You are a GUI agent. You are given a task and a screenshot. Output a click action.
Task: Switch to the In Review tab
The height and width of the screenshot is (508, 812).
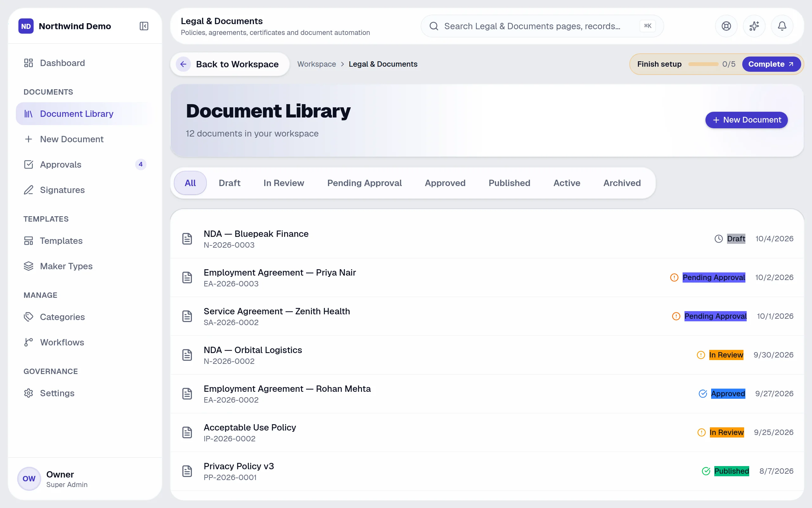click(x=284, y=183)
